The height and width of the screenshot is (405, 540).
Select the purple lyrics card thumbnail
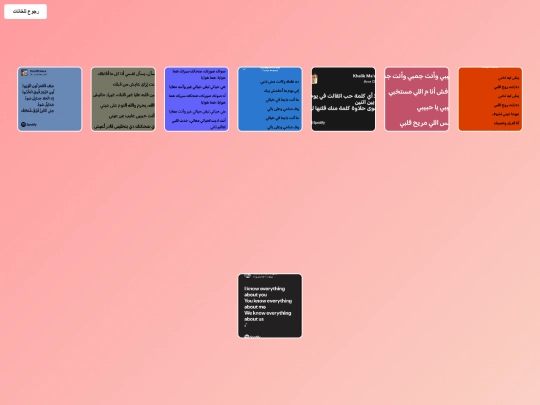(197, 99)
